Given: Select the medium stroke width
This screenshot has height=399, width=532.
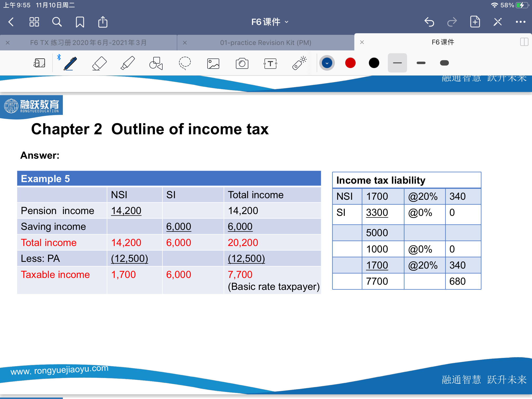Looking at the screenshot, I should click(x=421, y=63).
